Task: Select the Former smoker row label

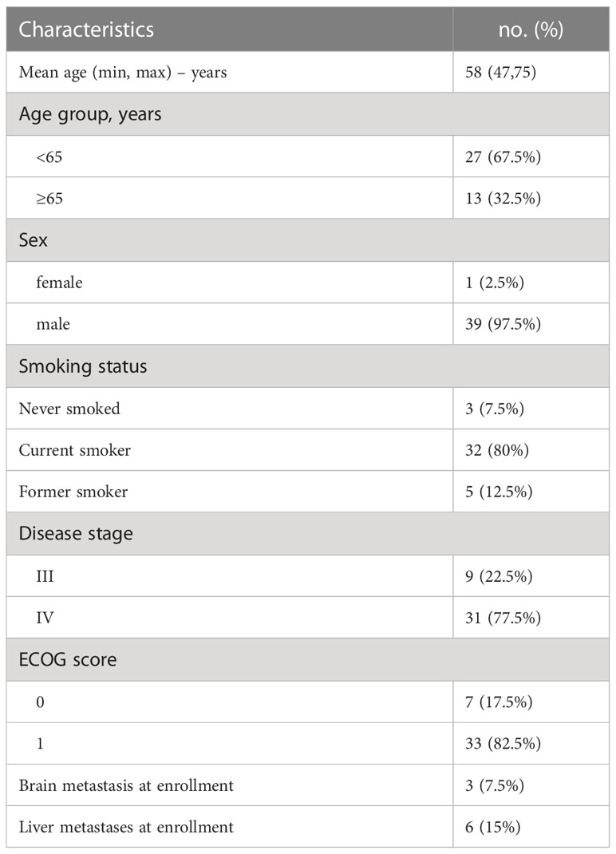Action: point(73,492)
